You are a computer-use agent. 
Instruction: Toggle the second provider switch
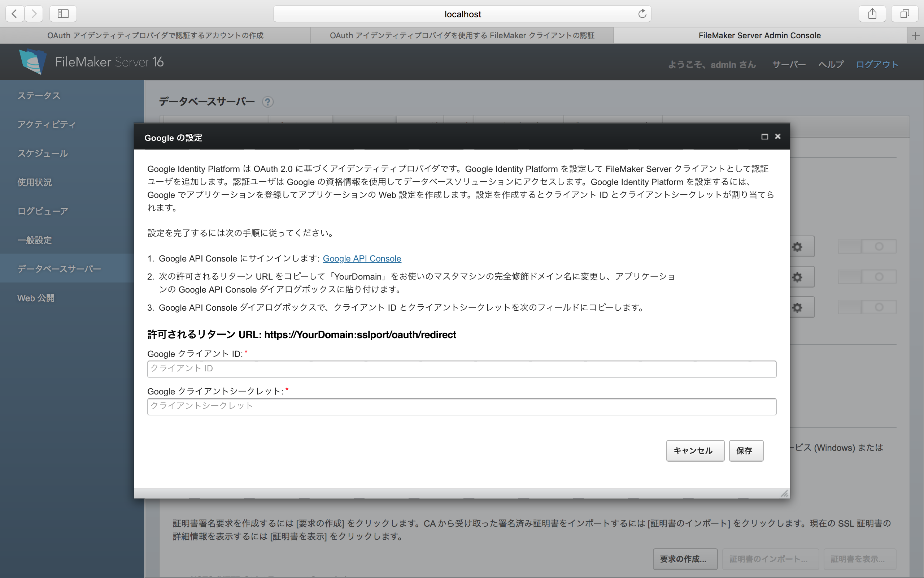click(867, 277)
